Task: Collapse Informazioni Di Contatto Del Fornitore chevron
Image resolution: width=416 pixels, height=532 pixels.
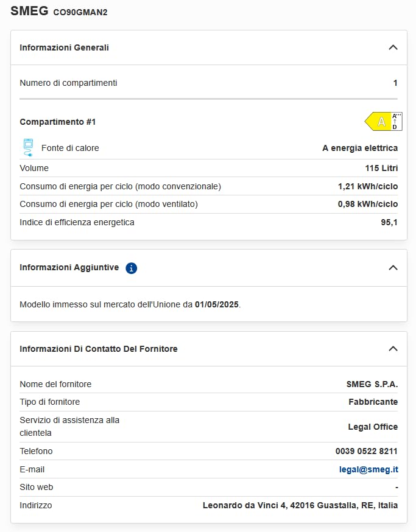Action: (x=393, y=349)
